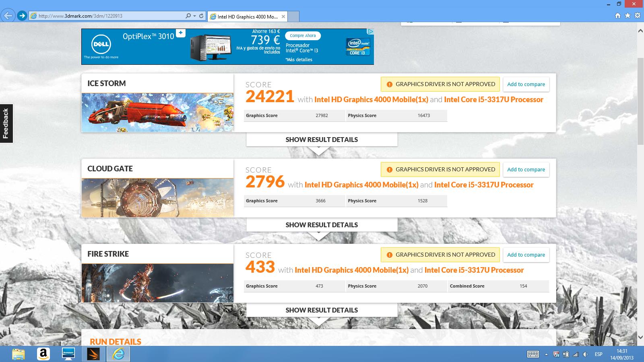Open the browser Tools gear icon
The image size is (644, 362).
[x=637, y=16]
